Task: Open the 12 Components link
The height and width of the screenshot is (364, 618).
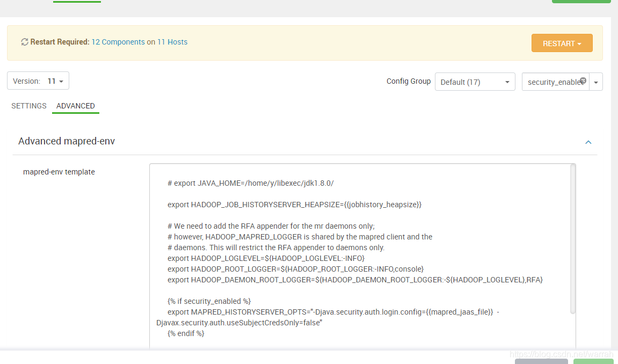Action: (x=118, y=42)
